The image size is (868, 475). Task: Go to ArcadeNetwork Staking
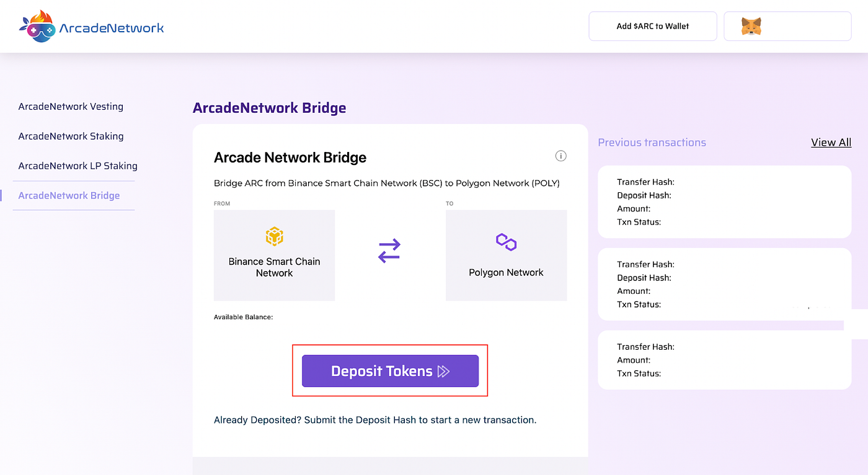71,136
